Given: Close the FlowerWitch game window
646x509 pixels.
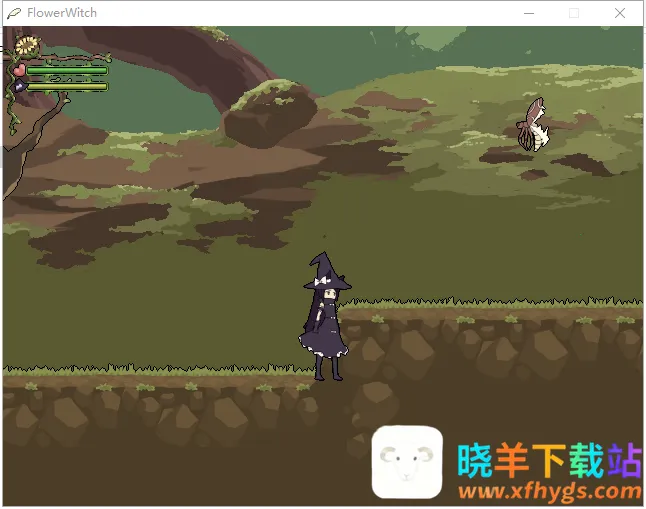Looking at the screenshot, I should tap(620, 13).
